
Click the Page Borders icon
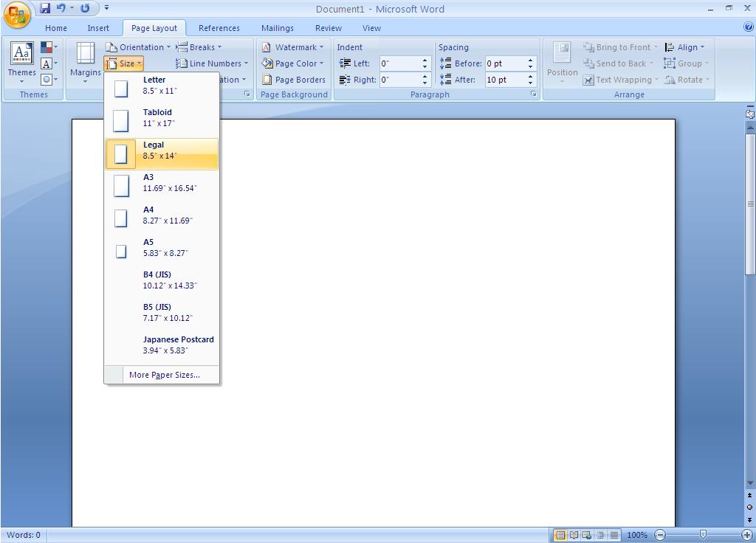(267, 80)
